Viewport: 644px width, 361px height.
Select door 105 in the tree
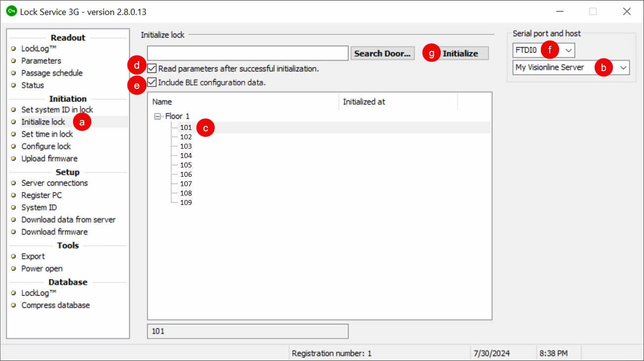point(186,165)
